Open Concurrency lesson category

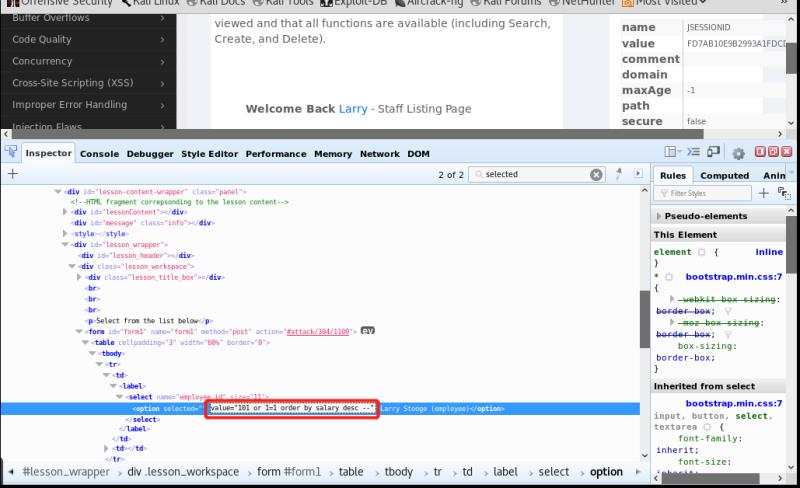[88, 61]
